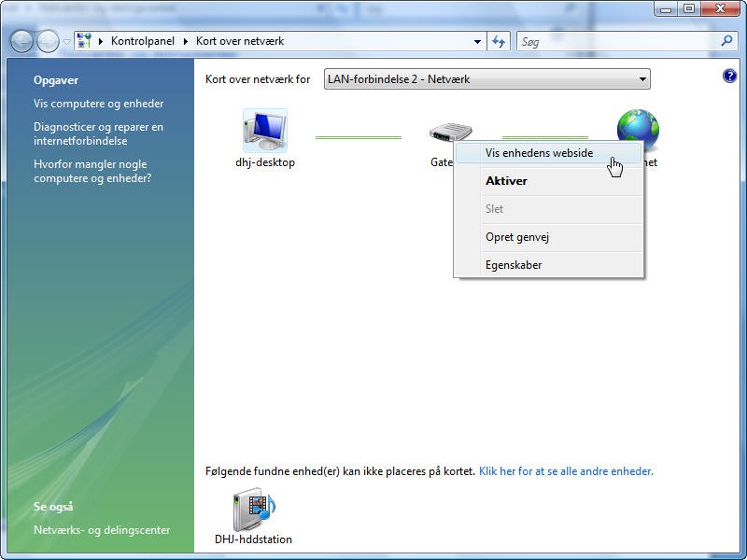Click the back navigation arrow button
This screenshot has height=560, width=747.
[21, 41]
